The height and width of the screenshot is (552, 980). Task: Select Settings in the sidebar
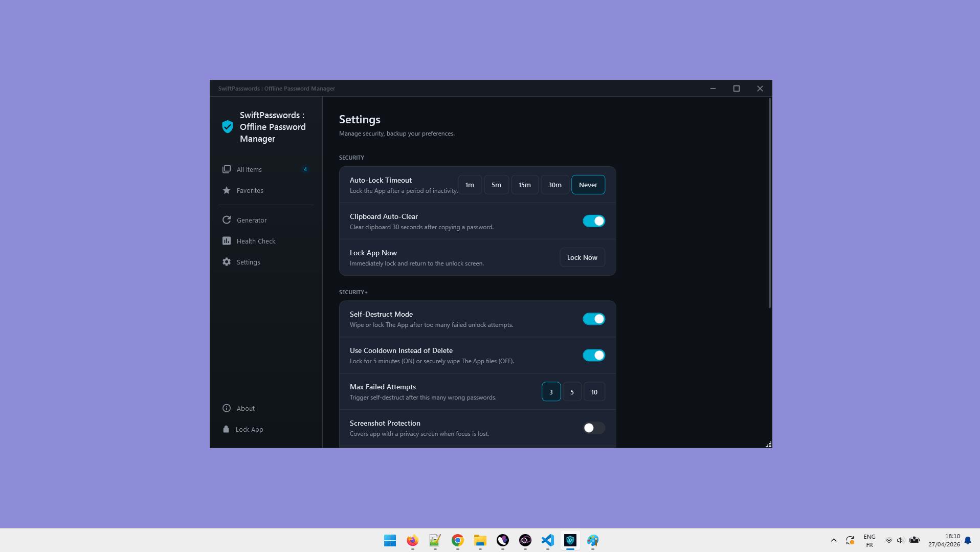click(x=266, y=262)
